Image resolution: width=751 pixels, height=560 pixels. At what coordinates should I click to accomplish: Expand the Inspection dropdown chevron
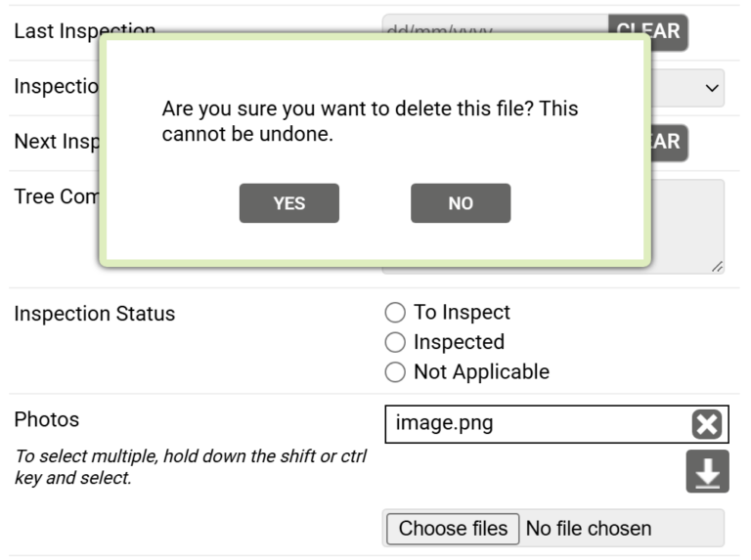click(712, 88)
